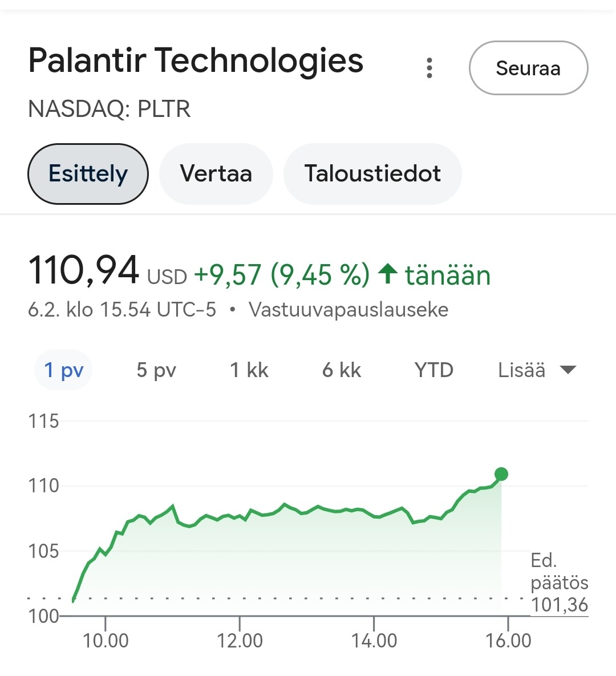
Task: Click the green up arrow icon
Action: 387,274
